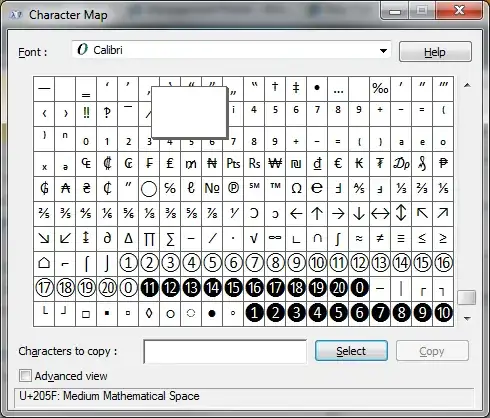Select the upwards arrow ↑ character
Screen dimensions: 490x418
coord(317,214)
